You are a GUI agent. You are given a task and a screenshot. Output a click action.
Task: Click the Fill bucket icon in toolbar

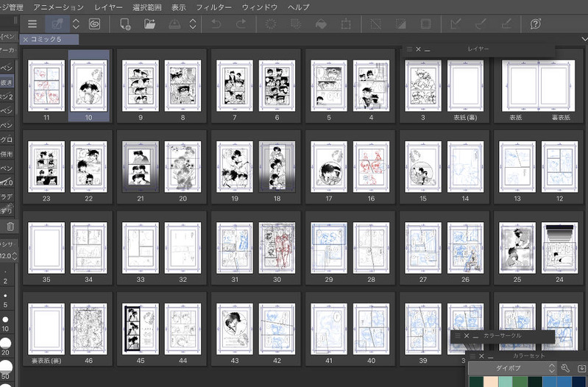[321, 24]
